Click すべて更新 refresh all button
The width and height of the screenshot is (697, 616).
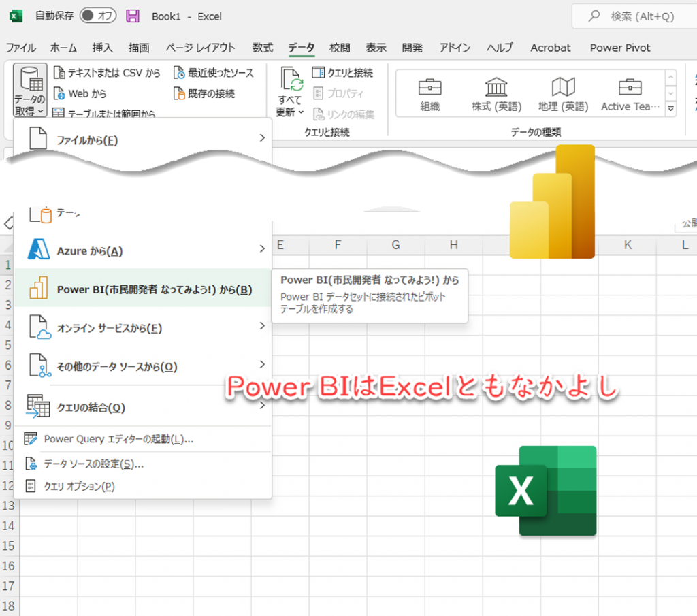pyautogui.click(x=290, y=92)
